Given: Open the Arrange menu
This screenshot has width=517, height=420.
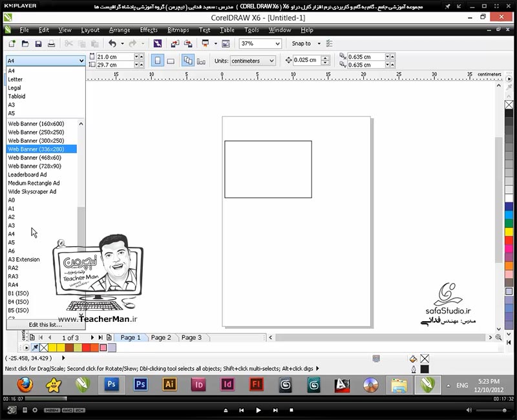Looking at the screenshot, I should point(120,30).
